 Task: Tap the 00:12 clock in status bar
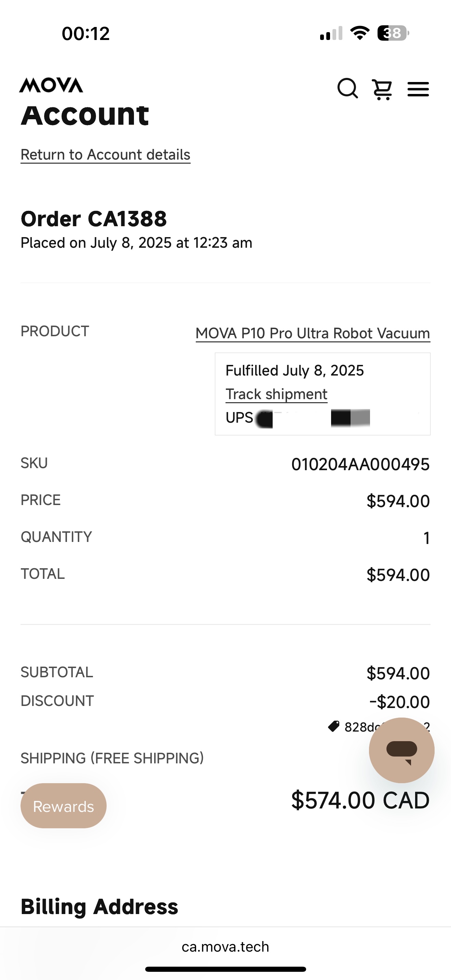[x=86, y=33]
